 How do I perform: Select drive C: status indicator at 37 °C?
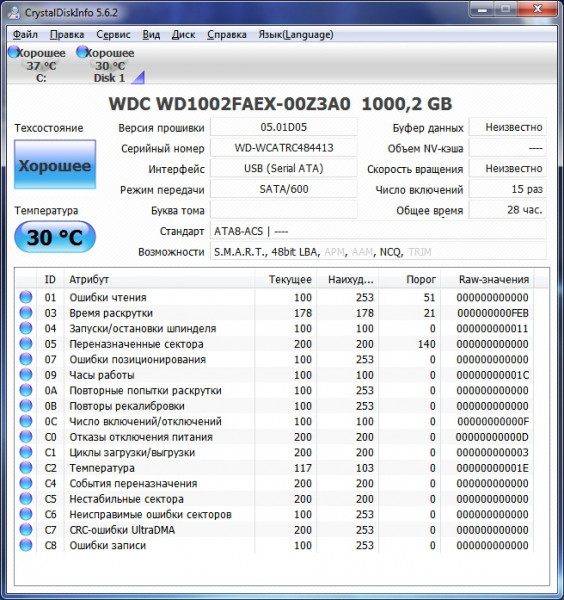(38, 64)
